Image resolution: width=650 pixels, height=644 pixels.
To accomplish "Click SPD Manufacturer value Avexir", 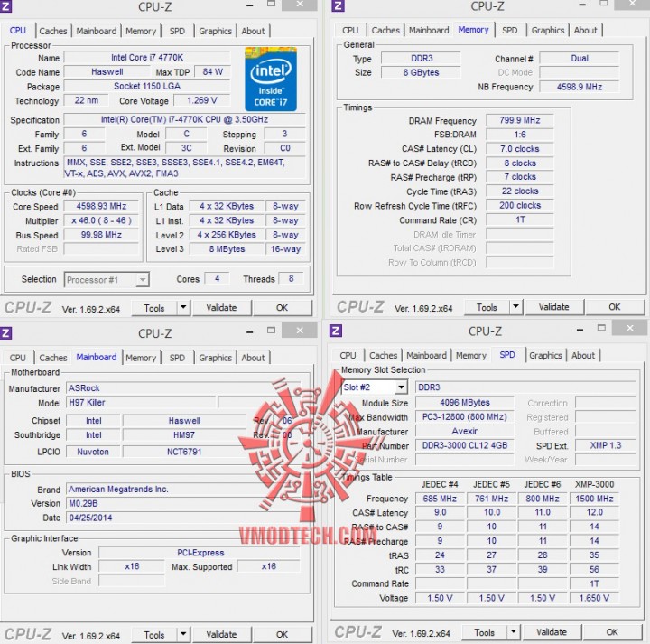I will 465,431.
